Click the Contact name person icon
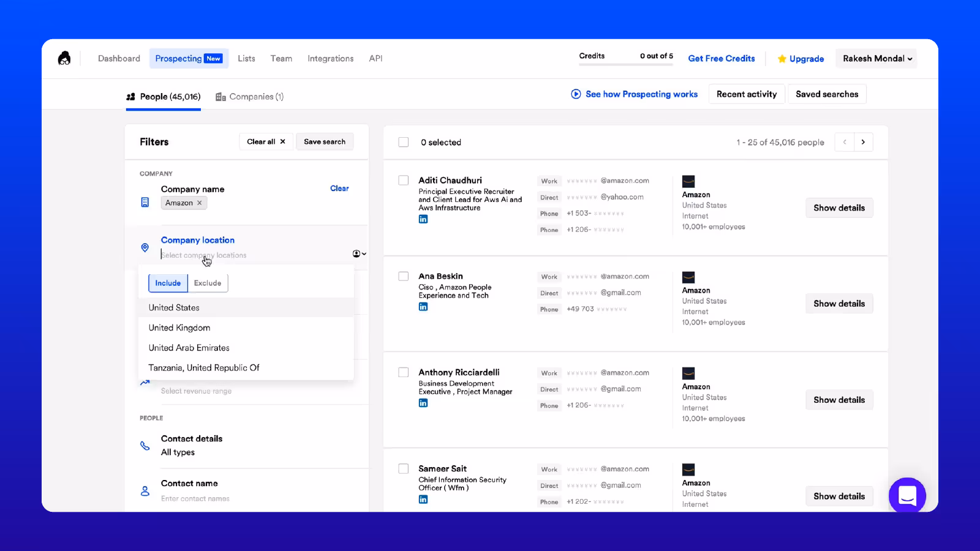 145,491
